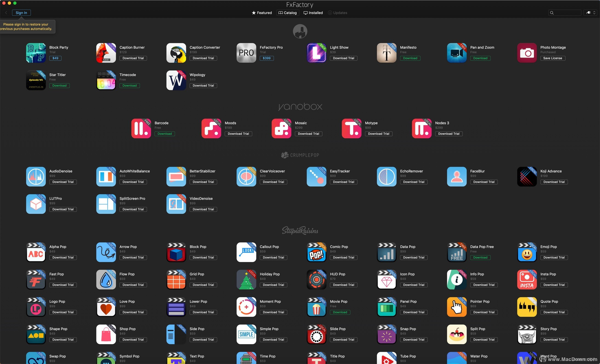600x364 pixels.
Task: Open the FaceBlur icon
Action: 457,177
